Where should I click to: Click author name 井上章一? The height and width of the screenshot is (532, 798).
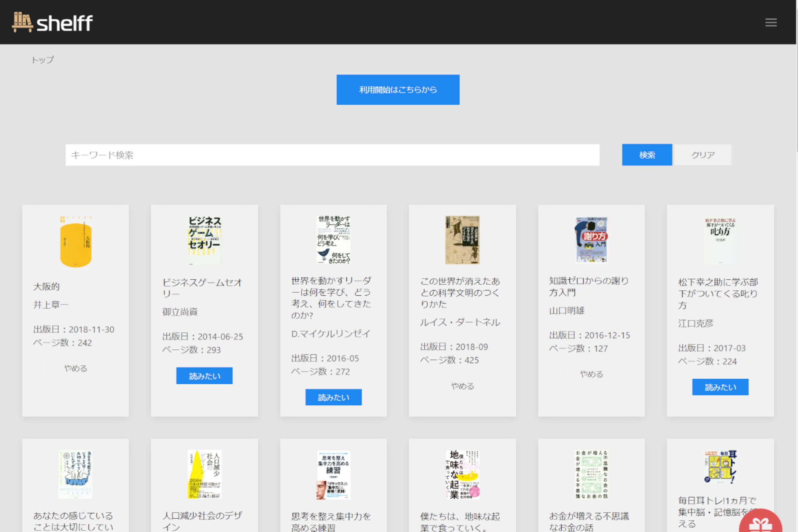point(51,305)
